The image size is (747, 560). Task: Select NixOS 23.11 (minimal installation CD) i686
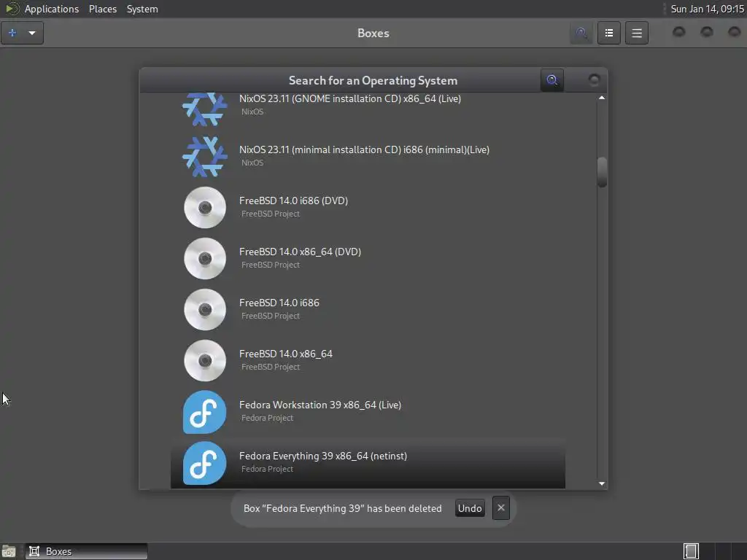click(x=365, y=149)
